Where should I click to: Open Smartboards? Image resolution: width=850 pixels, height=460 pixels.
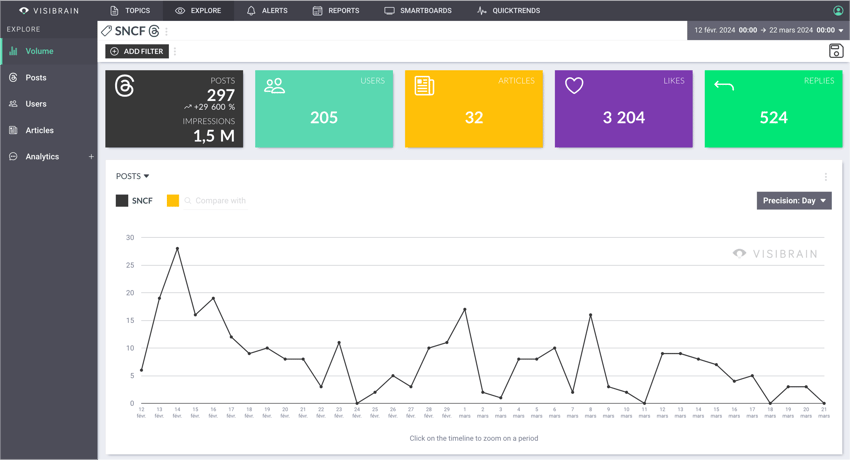[418, 10]
